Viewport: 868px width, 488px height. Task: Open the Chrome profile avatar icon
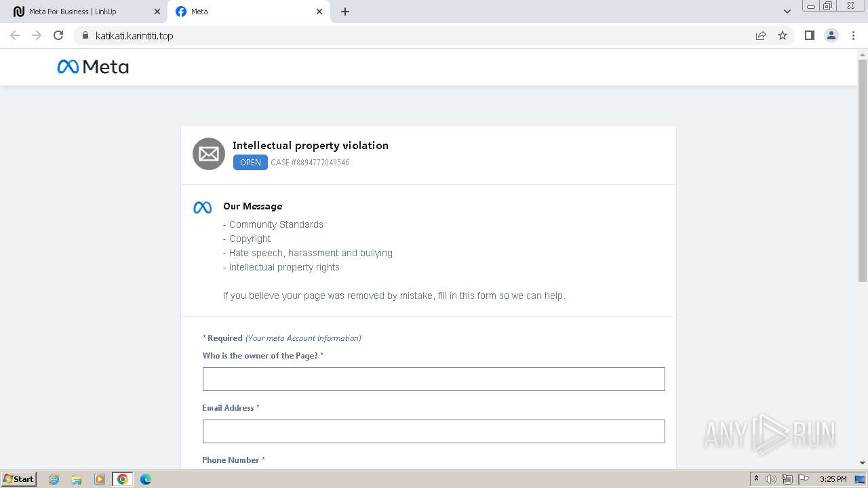(x=831, y=35)
